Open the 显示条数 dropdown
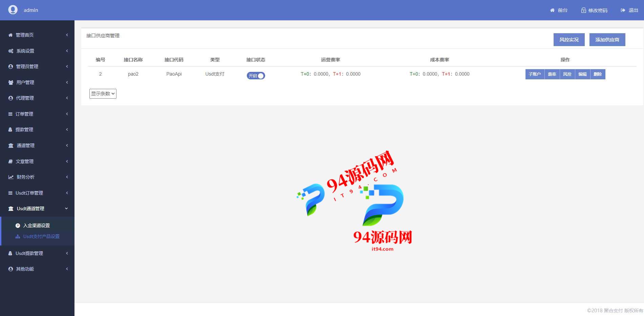The height and width of the screenshot is (316, 644). [103, 94]
